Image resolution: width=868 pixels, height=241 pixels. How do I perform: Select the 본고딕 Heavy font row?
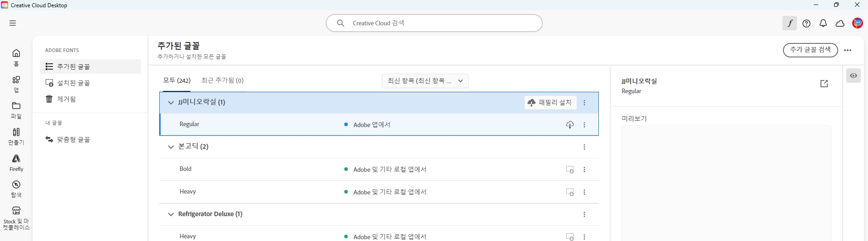379,192
